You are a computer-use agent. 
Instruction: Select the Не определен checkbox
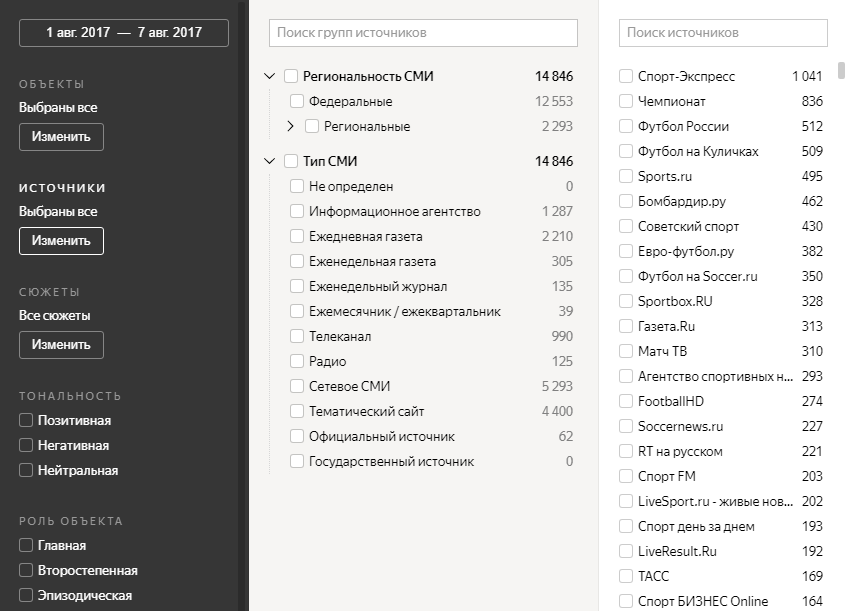(297, 186)
